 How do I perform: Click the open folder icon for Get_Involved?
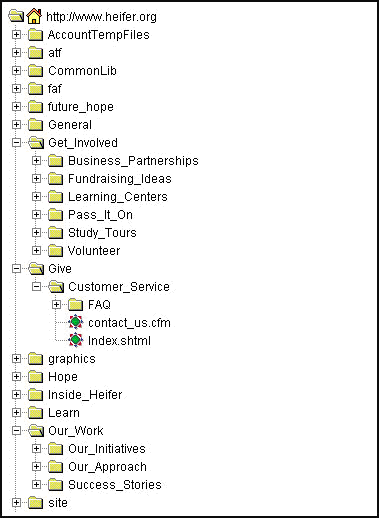click(36, 143)
